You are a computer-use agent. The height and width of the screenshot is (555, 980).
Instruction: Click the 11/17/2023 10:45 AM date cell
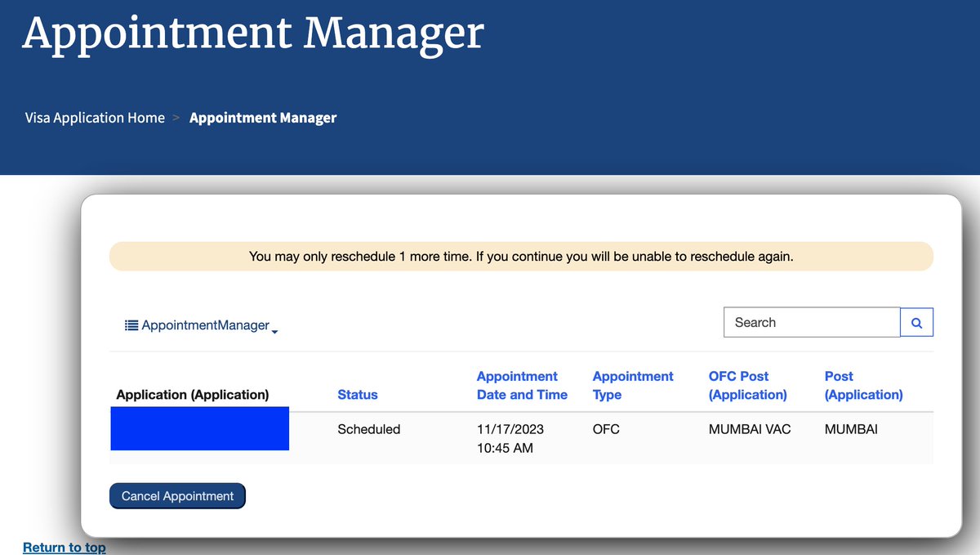tap(510, 438)
